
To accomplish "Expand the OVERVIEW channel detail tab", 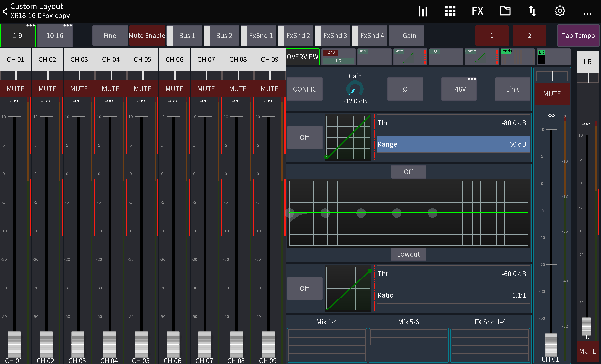I will coord(303,57).
